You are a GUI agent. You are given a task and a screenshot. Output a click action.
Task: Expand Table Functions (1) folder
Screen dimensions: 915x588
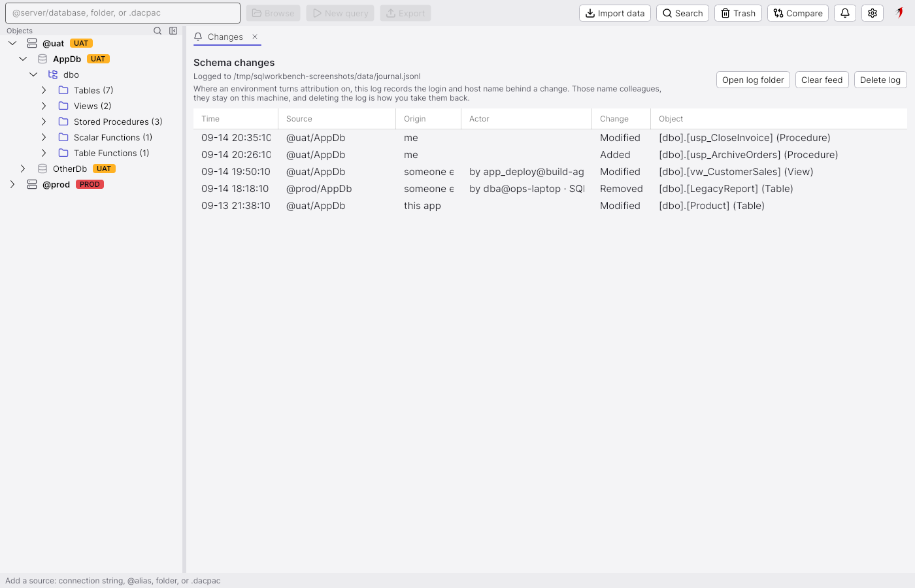(x=44, y=153)
